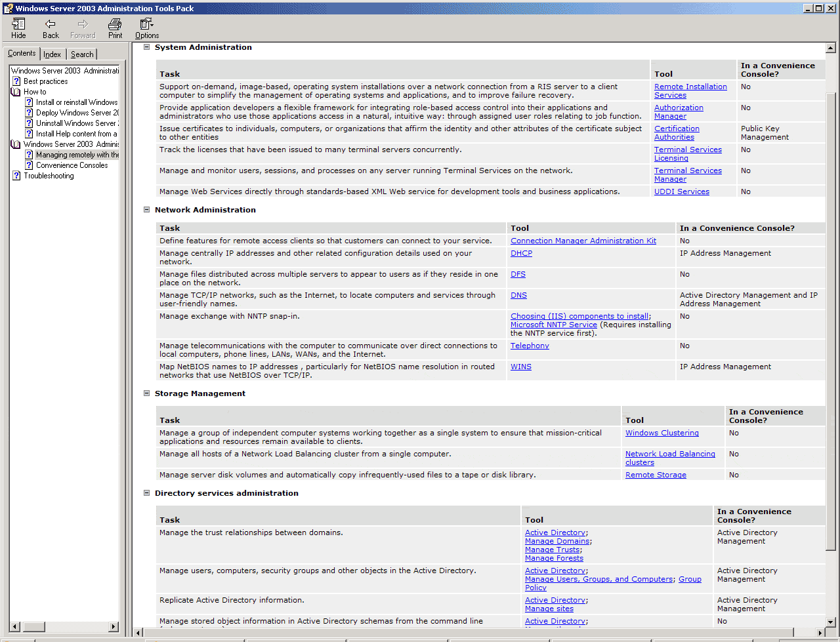Viewport: 840px width, 642px height.
Task: Click the topic icon beside Deploy Windows Server
Action: (30, 113)
